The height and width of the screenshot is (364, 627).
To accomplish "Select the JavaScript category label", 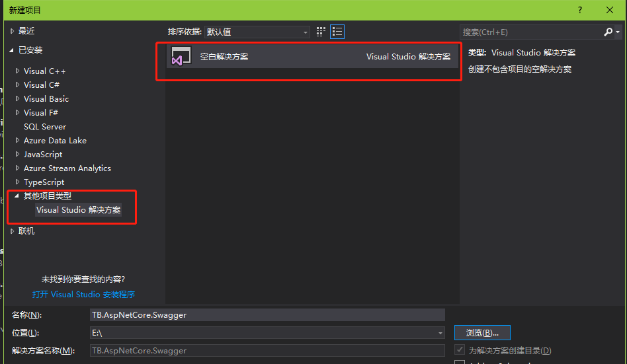I will (x=43, y=154).
